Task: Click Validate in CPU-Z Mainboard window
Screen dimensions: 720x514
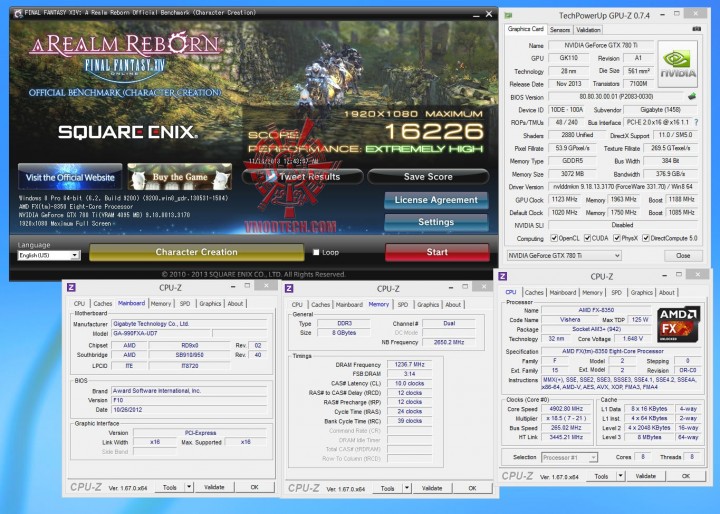Action: [214, 487]
